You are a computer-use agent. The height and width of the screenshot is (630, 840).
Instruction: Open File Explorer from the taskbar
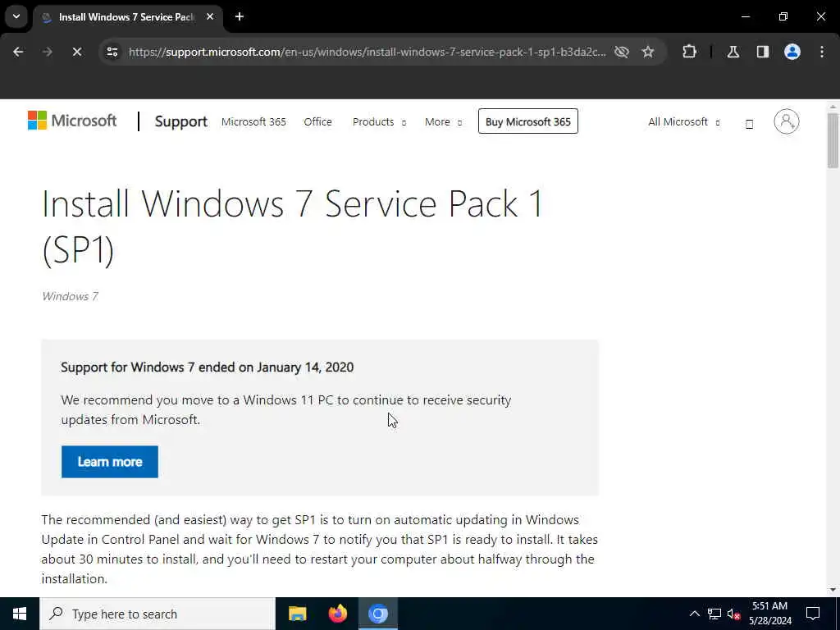(x=297, y=614)
